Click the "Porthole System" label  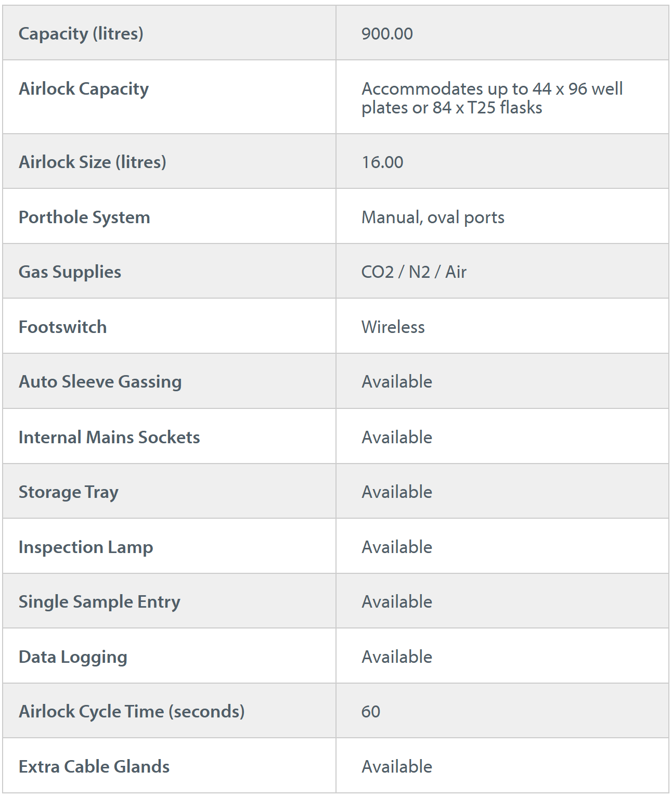coord(84,217)
